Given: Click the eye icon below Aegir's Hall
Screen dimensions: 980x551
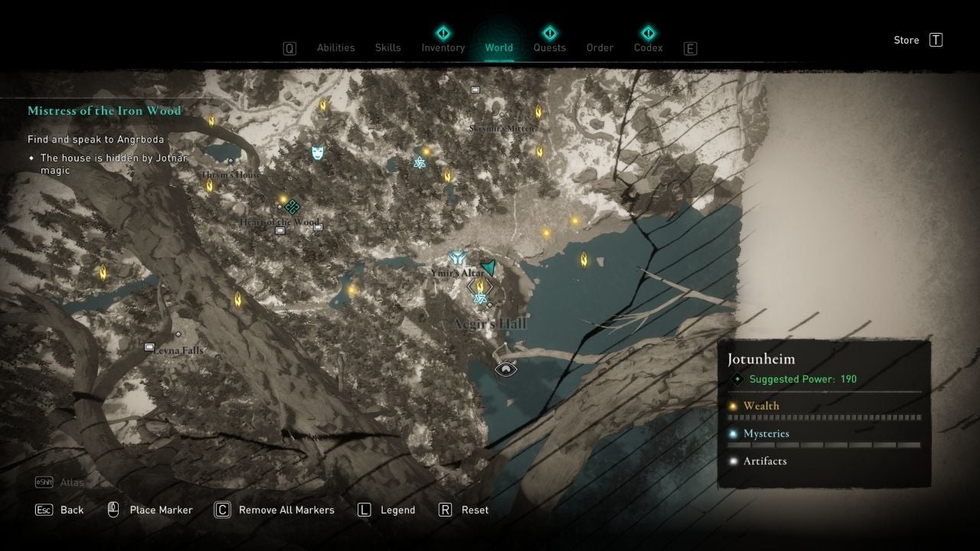Looking at the screenshot, I should click(x=505, y=370).
